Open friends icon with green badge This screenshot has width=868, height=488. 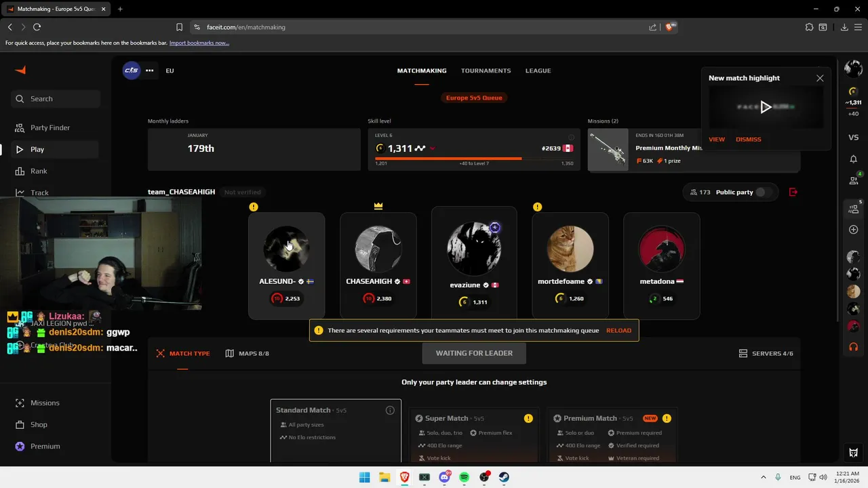(x=854, y=180)
